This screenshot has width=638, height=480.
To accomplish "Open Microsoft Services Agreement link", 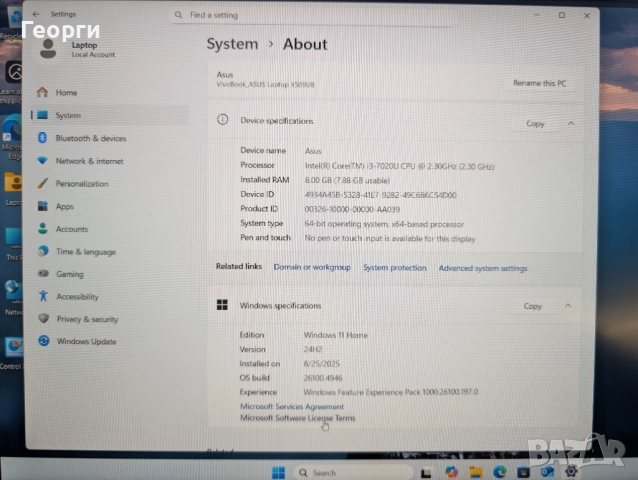I will [x=292, y=406].
